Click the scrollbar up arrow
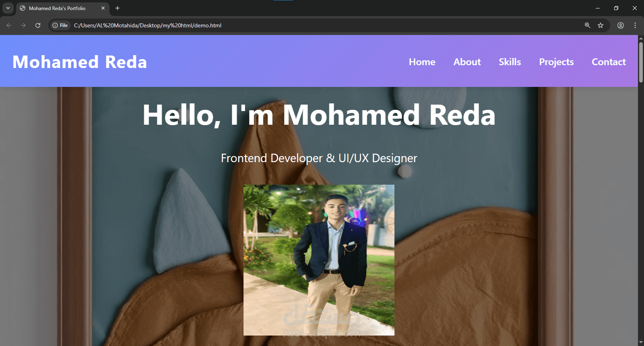 pyautogui.click(x=641, y=38)
